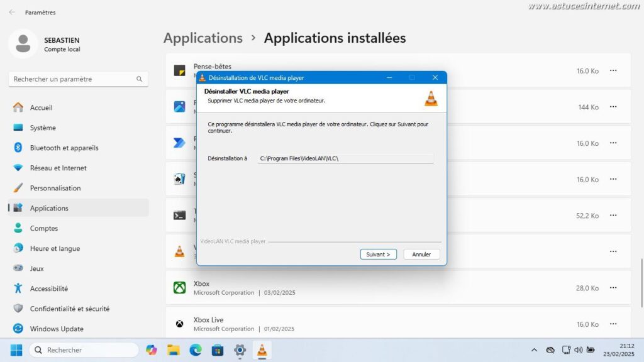Image resolution: width=644 pixels, height=362 pixels.
Task: Open the Xbox row options menu
Action: (x=613, y=288)
